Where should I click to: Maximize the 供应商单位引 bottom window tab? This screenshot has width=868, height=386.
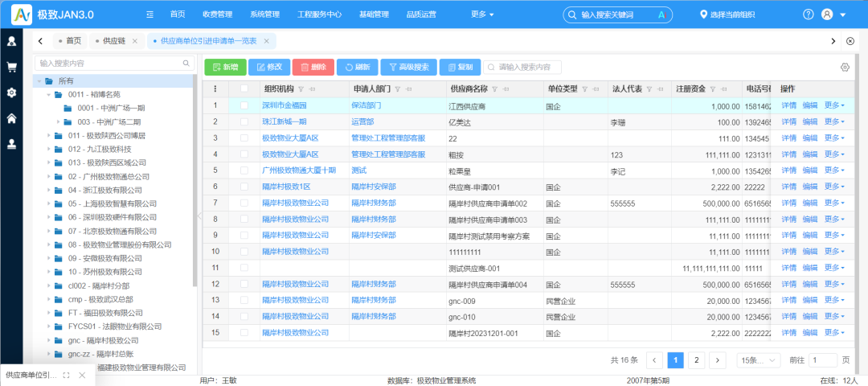67,376
